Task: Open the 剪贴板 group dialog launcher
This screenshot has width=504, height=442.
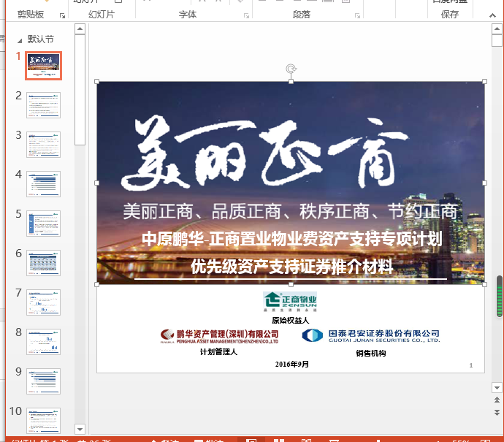Action: coord(62,16)
